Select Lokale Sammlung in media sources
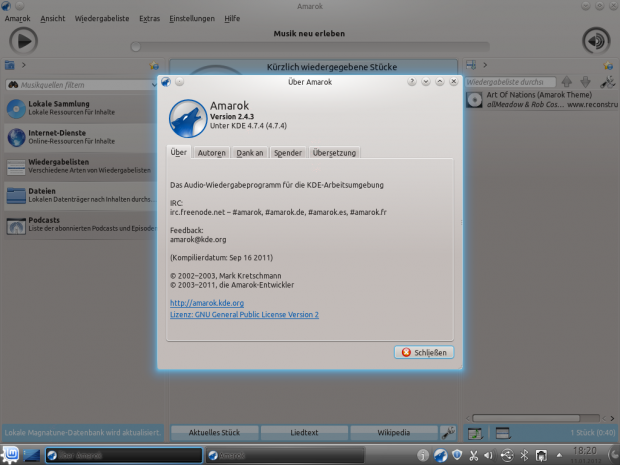The image size is (620, 465). click(x=81, y=108)
